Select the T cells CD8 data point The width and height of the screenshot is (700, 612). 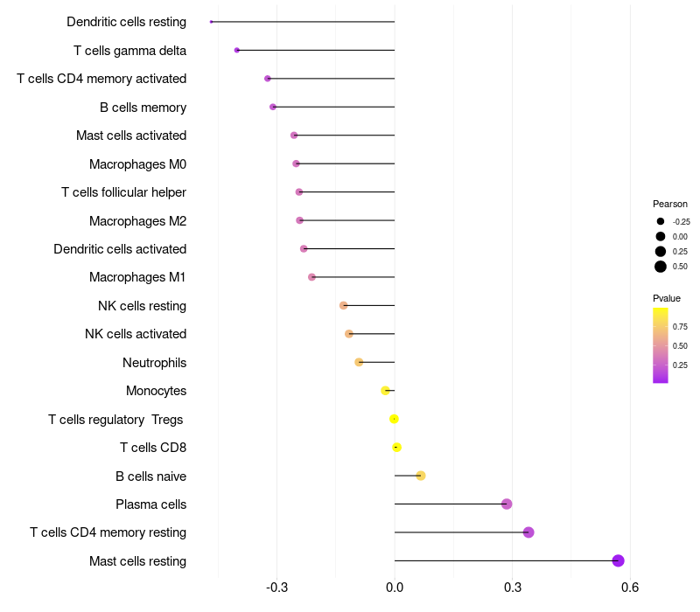pyautogui.click(x=396, y=447)
